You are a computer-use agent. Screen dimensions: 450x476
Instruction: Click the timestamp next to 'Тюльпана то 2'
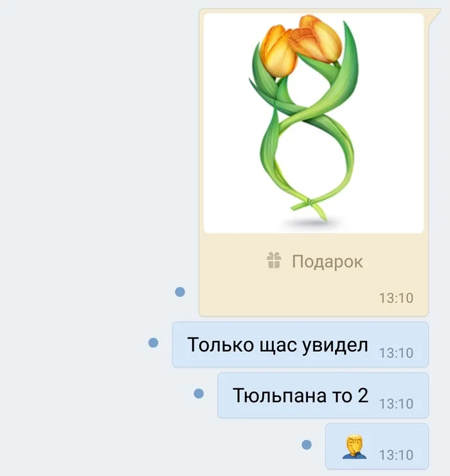(x=396, y=404)
